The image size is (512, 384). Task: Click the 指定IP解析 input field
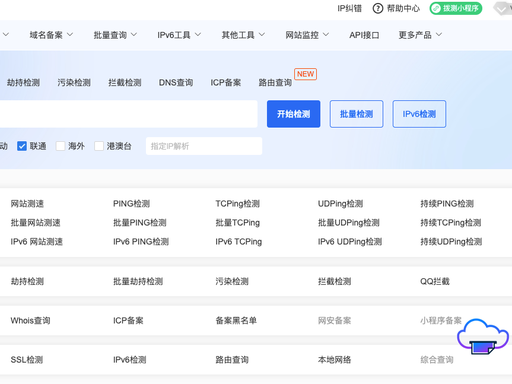tap(204, 146)
